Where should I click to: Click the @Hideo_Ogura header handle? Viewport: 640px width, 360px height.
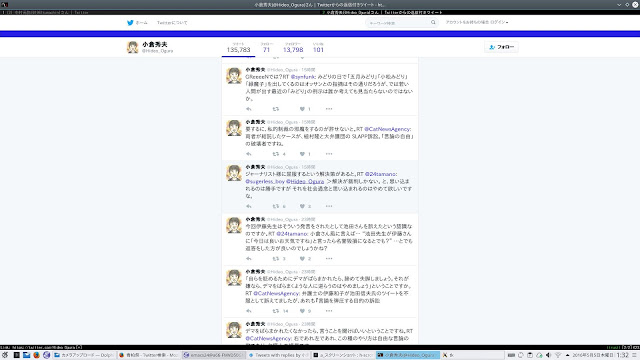tap(158, 51)
